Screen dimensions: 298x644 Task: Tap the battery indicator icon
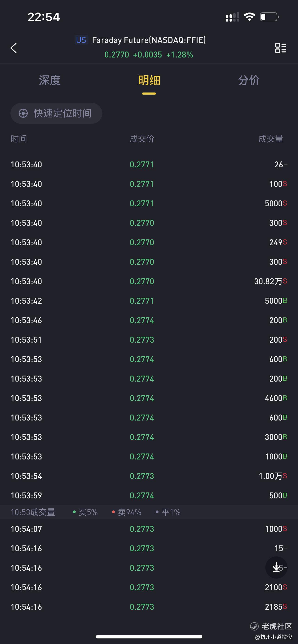[x=269, y=17]
